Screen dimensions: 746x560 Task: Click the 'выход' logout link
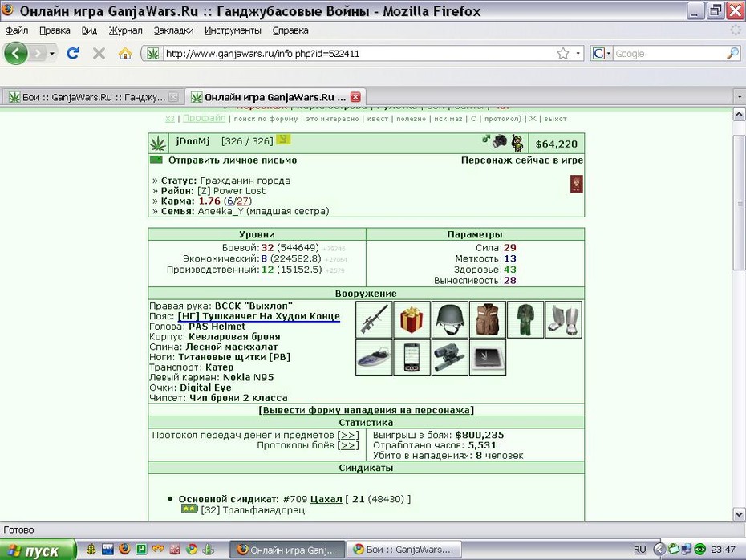tap(555, 119)
